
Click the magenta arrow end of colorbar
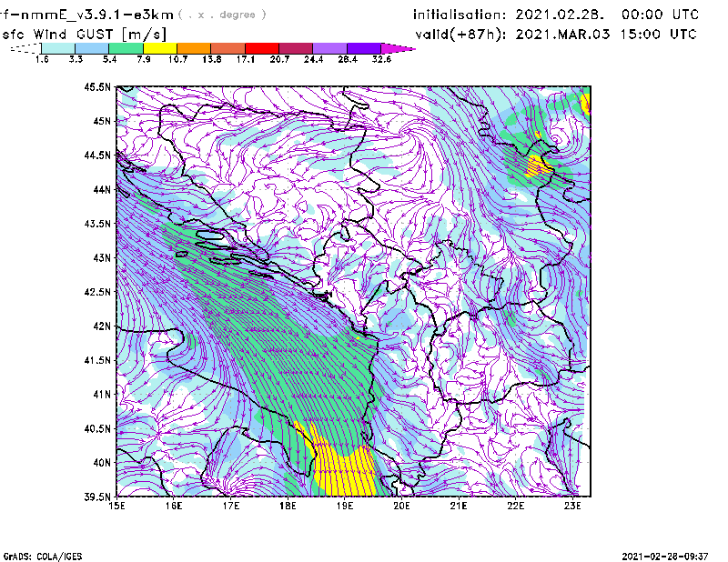point(398,48)
